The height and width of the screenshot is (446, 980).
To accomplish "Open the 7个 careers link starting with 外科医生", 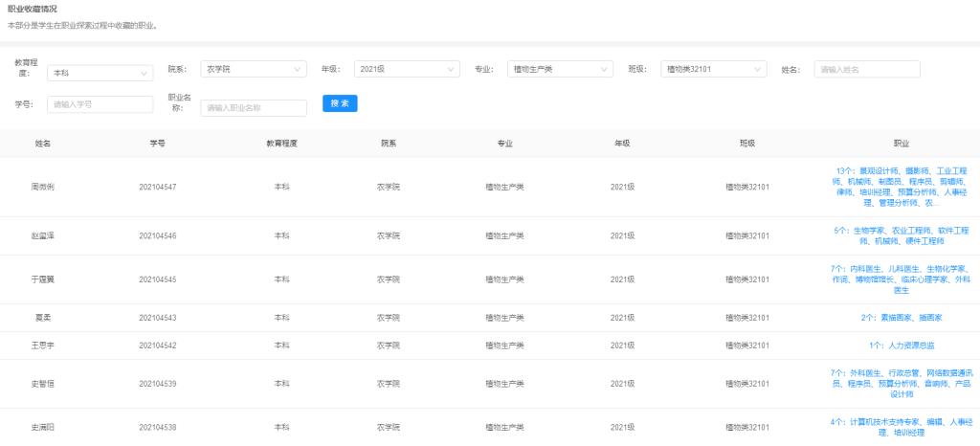I will (901, 382).
